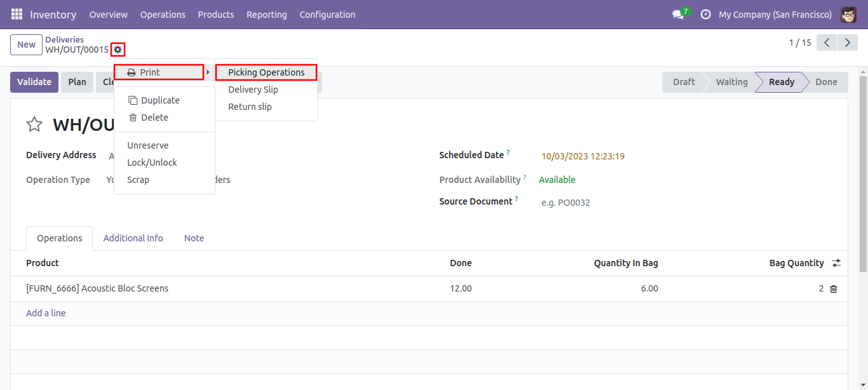This screenshot has width=868, height=390.
Task: Open the My Company (San Francisco) switcher
Action: (x=775, y=14)
